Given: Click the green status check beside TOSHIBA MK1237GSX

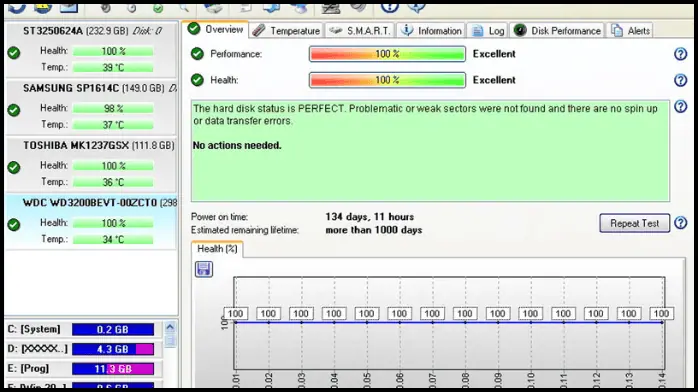Looking at the screenshot, I should coord(14,167).
